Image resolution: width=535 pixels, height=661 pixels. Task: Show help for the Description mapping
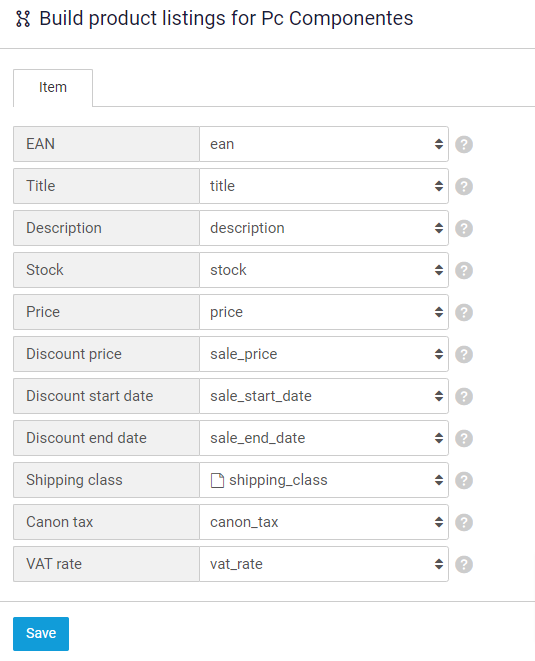(464, 228)
